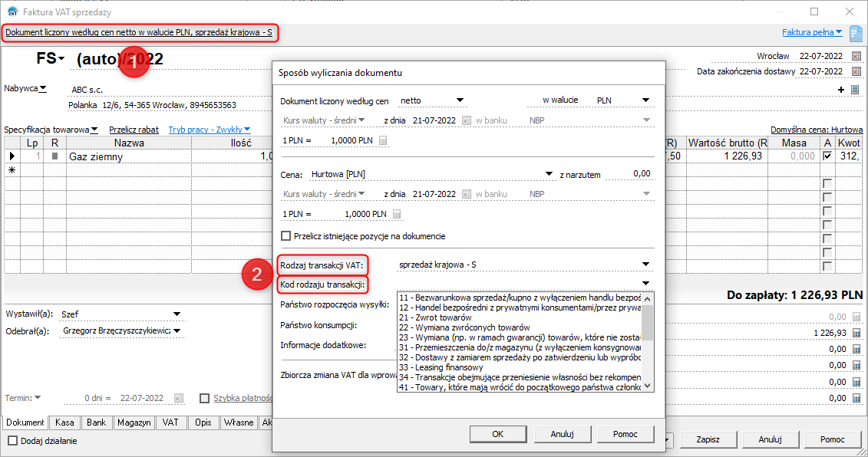Click the plus icon to add Nabywca
Image resolution: width=868 pixels, height=457 pixels.
841,90
